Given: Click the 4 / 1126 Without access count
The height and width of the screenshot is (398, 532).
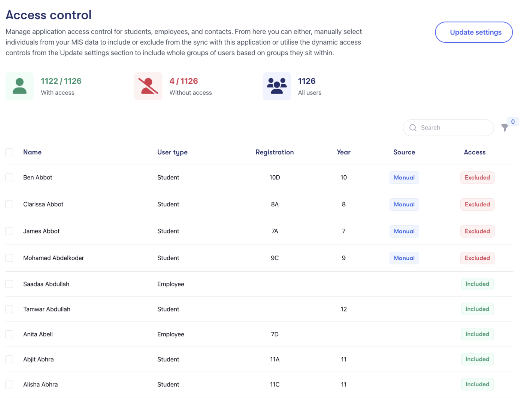Looking at the screenshot, I should [x=184, y=81].
